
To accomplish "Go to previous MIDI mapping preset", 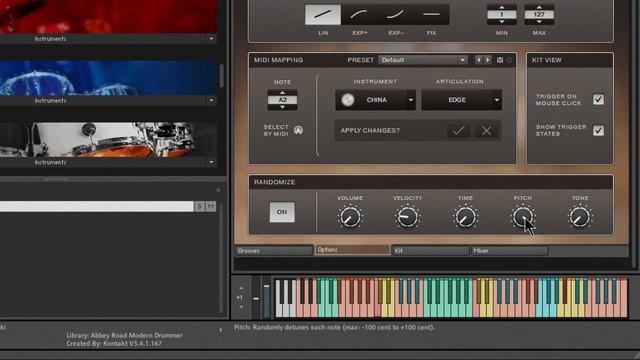I will (x=478, y=60).
